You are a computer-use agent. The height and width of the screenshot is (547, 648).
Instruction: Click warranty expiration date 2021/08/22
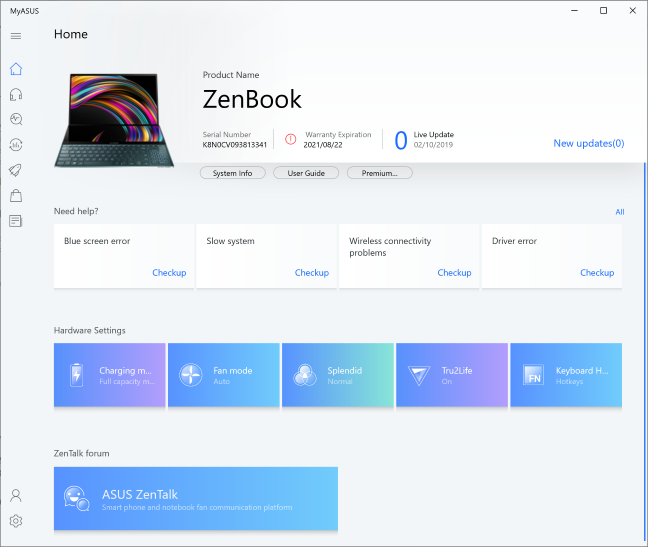click(x=323, y=145)
